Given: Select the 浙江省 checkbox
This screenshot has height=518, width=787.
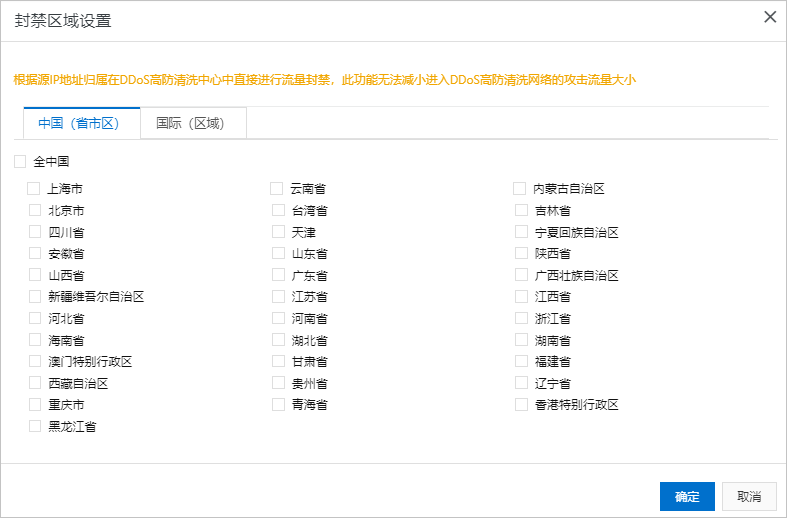Looking at the screenshot, I should (x=521, y=318).
